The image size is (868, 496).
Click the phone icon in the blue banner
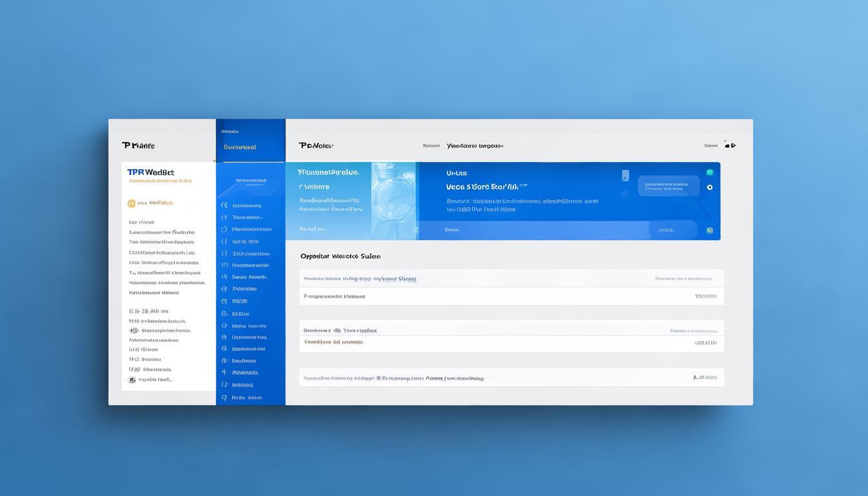point(625,176)
